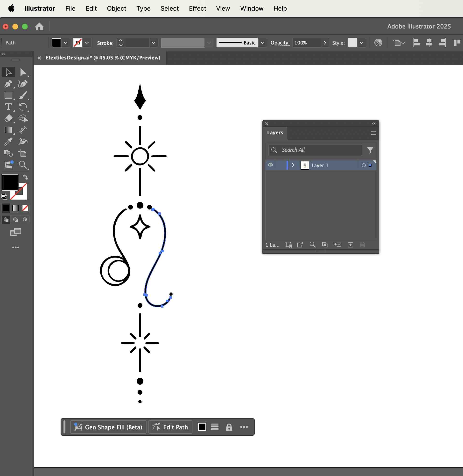Toggle Layer 1 visibility eye

[270, 165]
